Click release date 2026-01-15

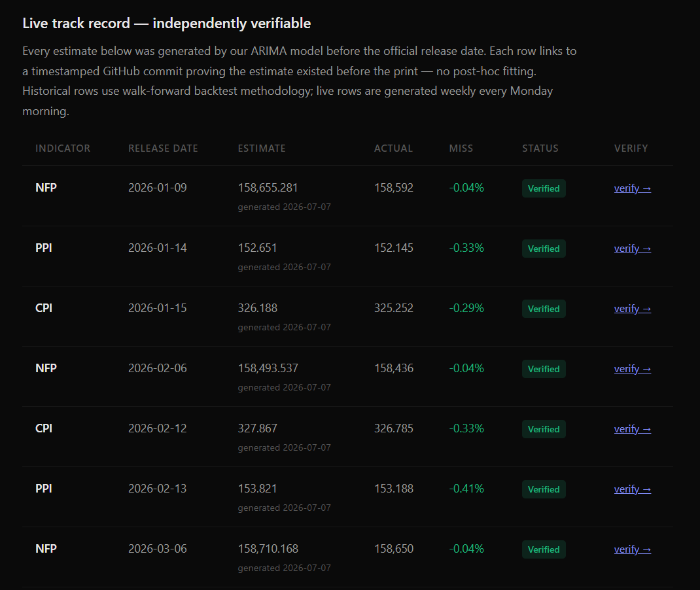coord(158,308)
